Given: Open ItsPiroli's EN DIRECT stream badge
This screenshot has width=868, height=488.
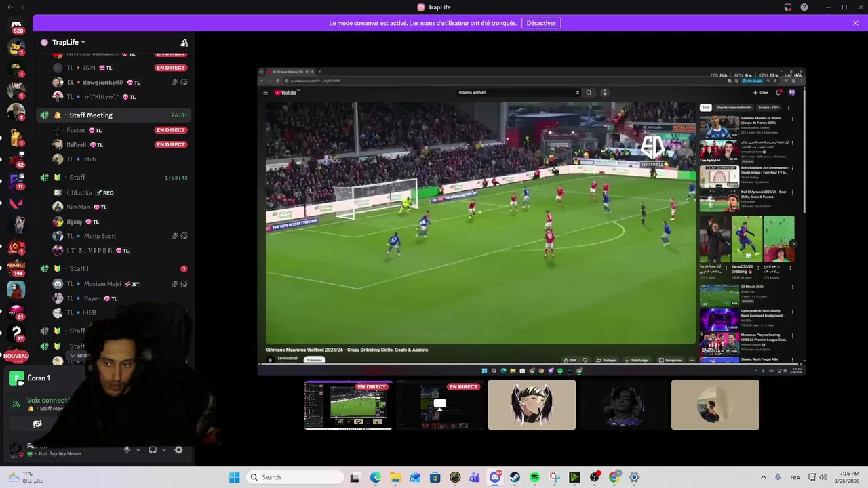Looking at the screenshot, I should coord(170,144).
